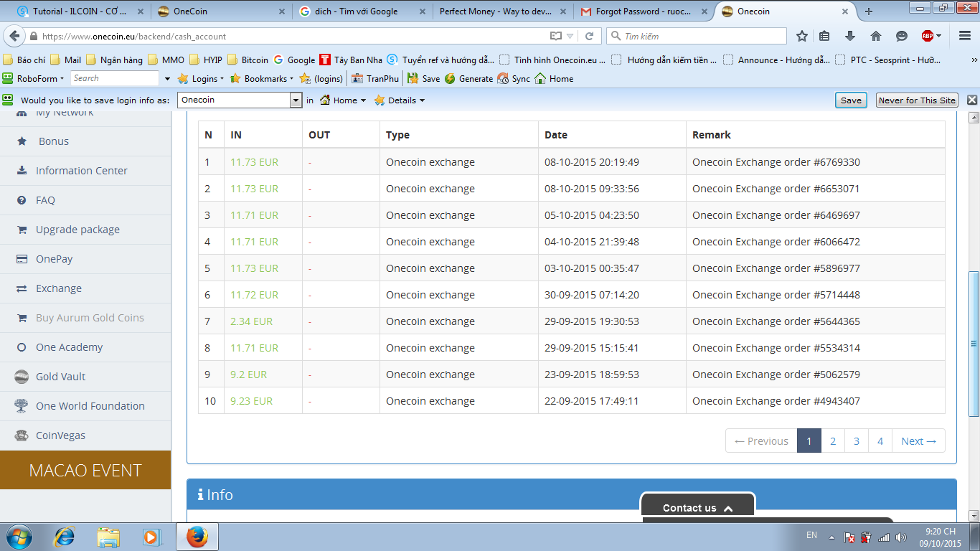The height and width of the screenshot is (551, 980).
Task: Click Never for This Site button
Action: [917, 100]
